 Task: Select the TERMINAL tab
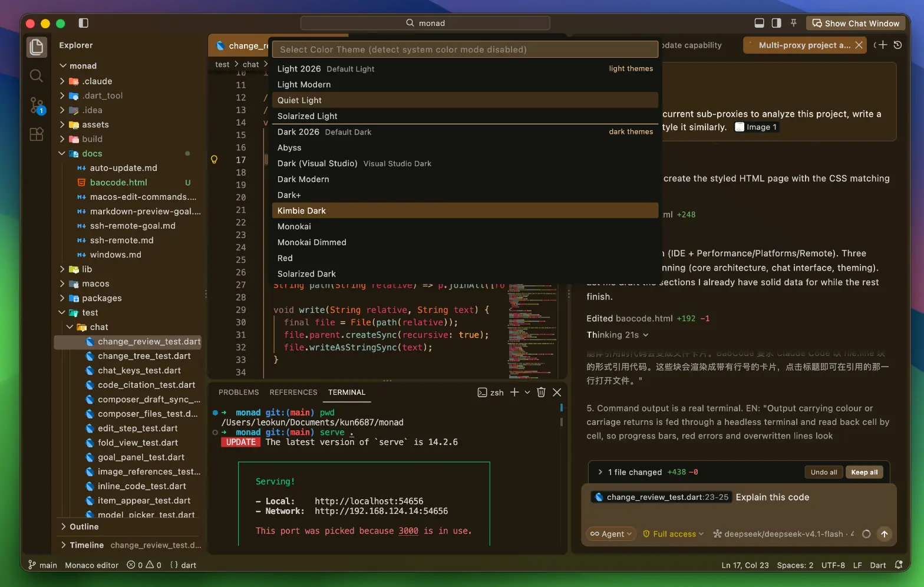347,393
